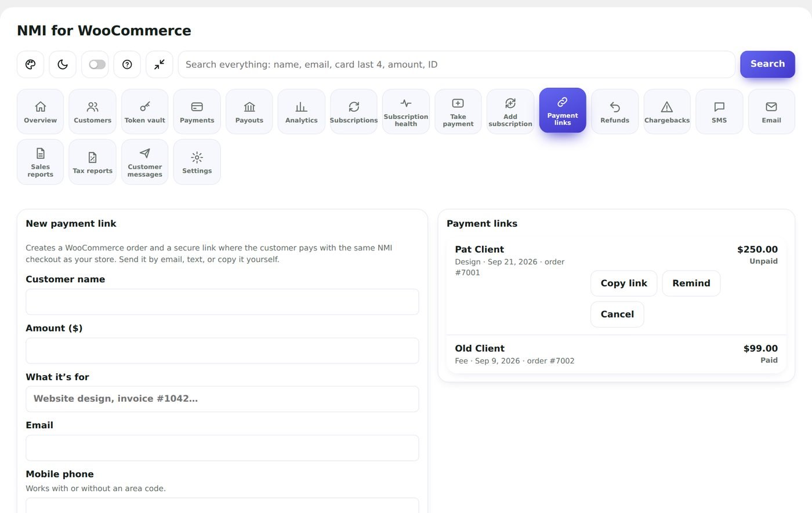This screenshot has height=513, width=812.
Task: Click the Email address input field
Action: pyautogui.click(x=222, y=448)
